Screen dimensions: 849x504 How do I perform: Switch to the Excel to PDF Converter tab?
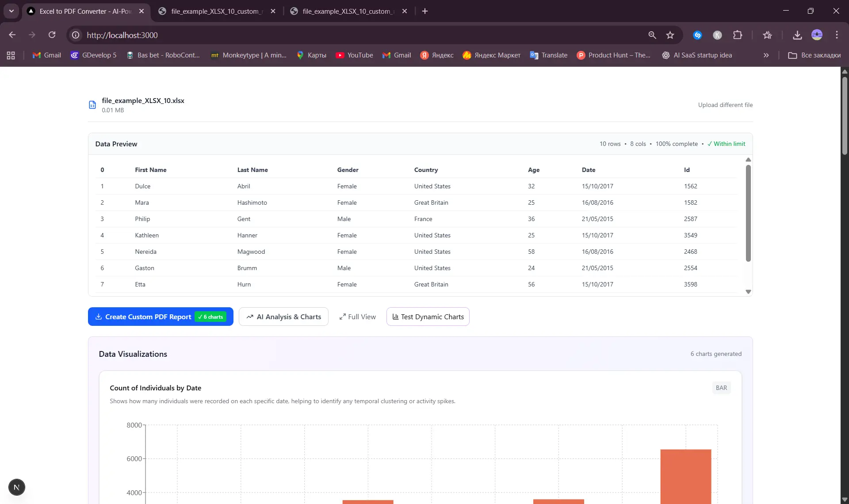click(x=85, y=11)
